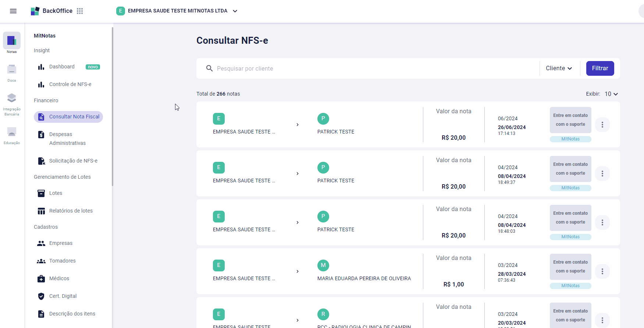Click the Dashboard bar chart icon

tap(41, 67)
